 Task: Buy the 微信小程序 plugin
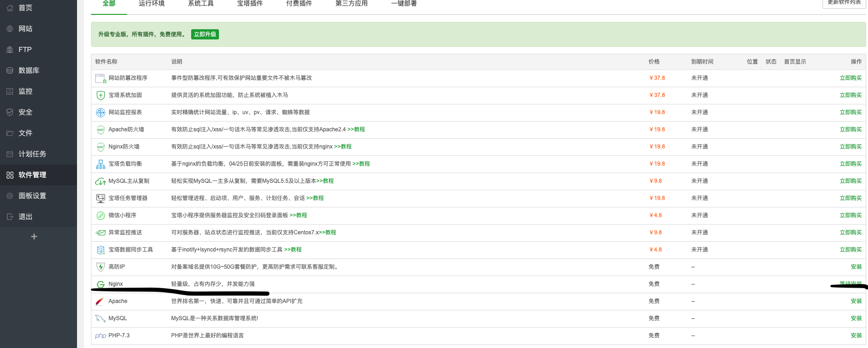point(851,215)
